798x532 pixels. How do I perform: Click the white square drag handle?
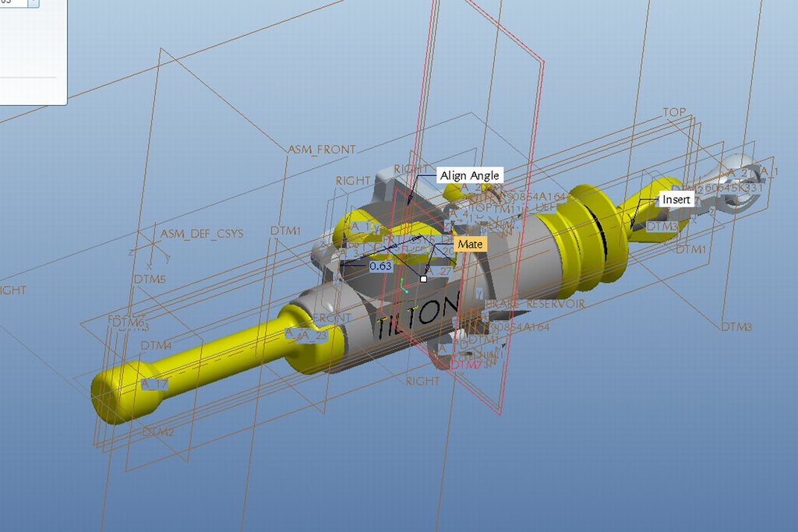pyautogui.click(x=423, y=278)
